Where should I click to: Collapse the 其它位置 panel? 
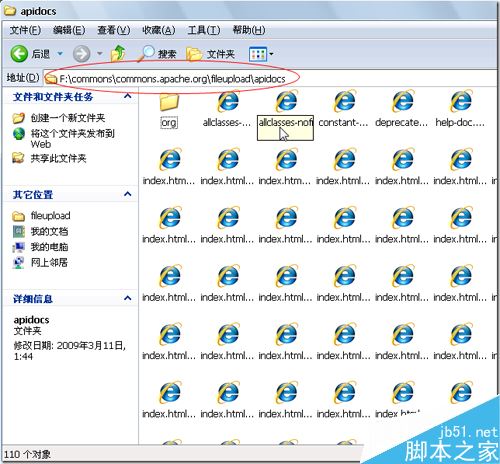point(127,194)
